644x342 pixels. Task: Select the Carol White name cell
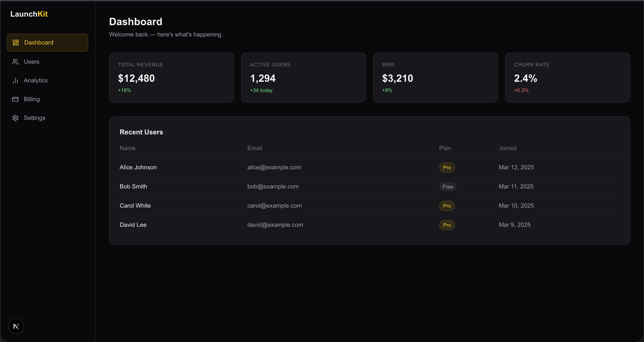point(135,206)
